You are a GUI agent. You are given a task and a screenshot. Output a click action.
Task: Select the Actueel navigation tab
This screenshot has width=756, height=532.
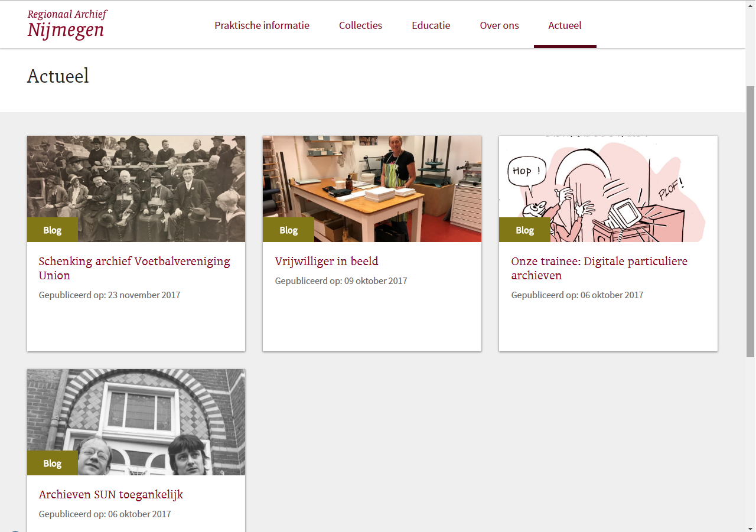[x=565, y=25]
